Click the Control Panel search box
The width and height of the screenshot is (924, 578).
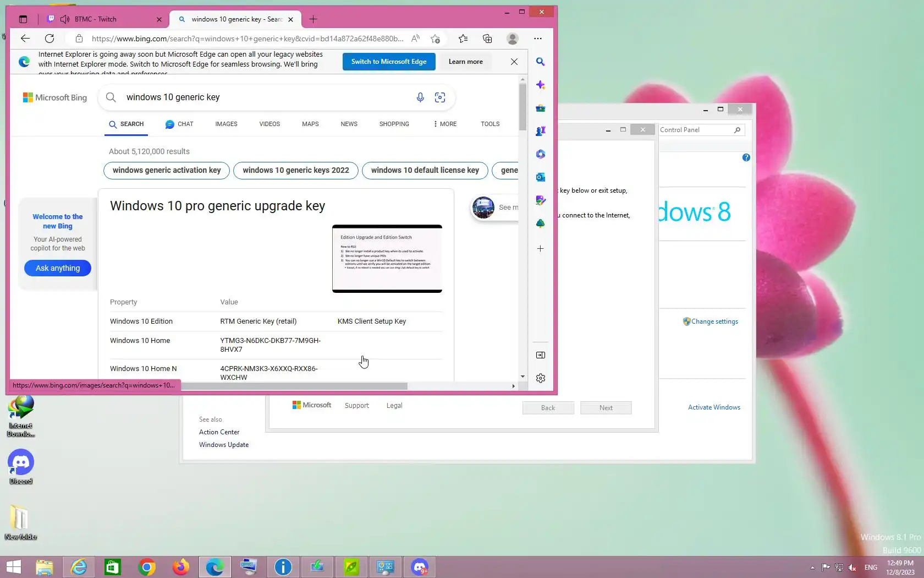(701, 130)
